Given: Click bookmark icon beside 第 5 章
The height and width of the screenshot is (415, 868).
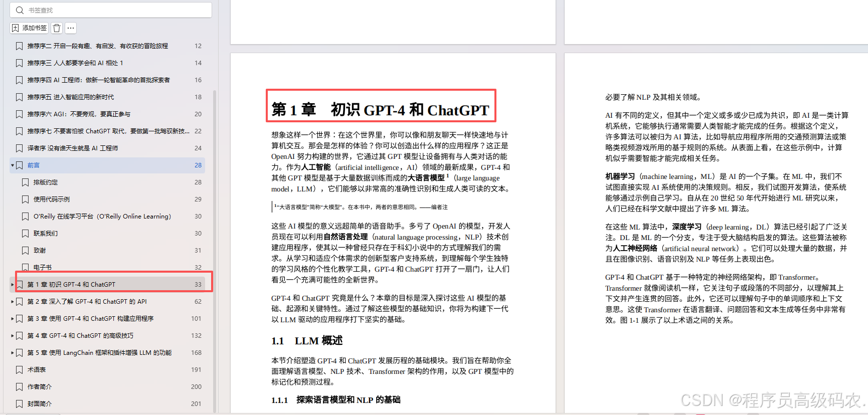Looking at the screenshot, I should click(x=19, y=353).
